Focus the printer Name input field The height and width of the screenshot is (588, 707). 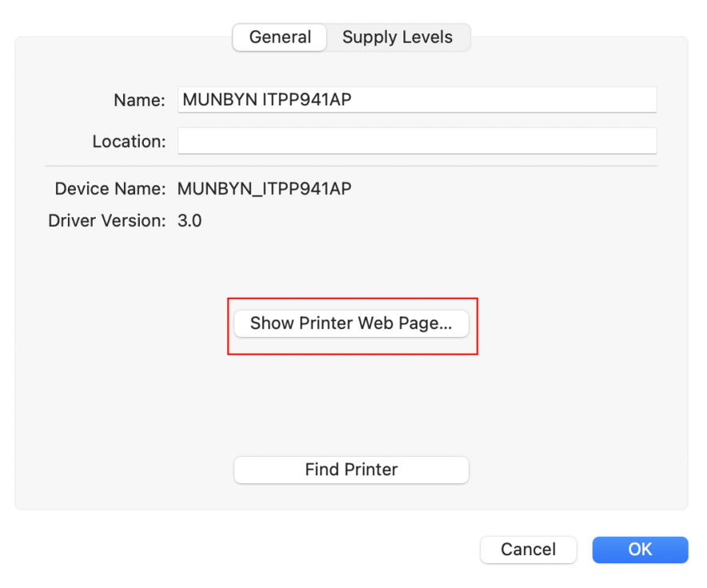417,100
